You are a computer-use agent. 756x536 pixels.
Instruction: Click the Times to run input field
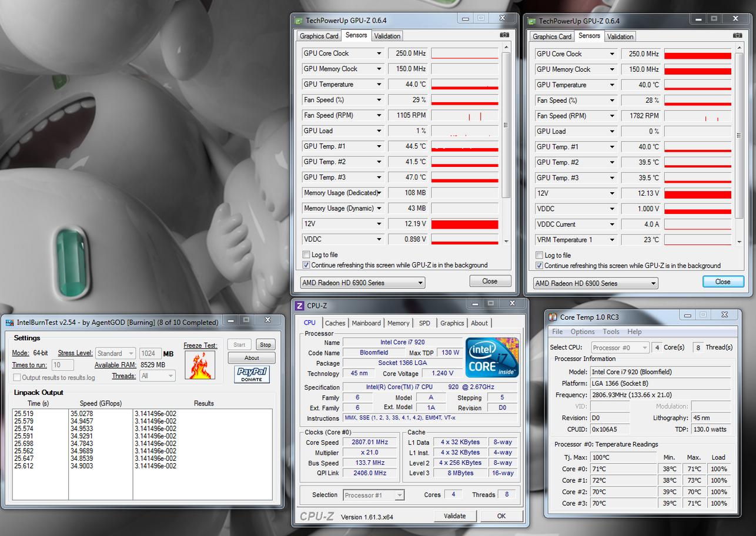63,365
